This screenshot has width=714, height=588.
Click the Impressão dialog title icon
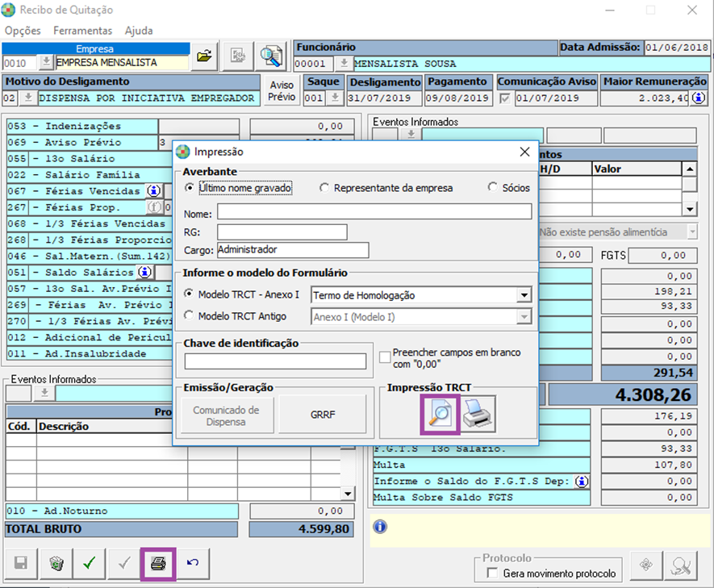(x=183, y=152)
